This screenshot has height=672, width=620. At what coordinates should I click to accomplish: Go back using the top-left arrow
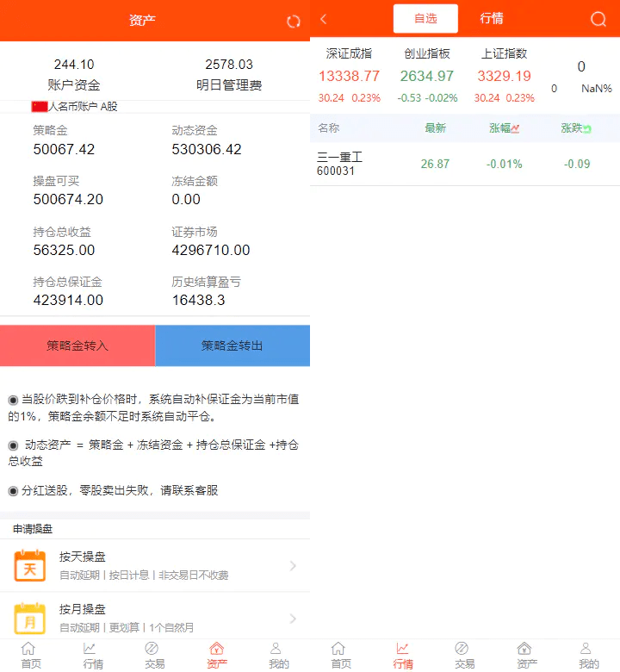click(x=324, y=20)
